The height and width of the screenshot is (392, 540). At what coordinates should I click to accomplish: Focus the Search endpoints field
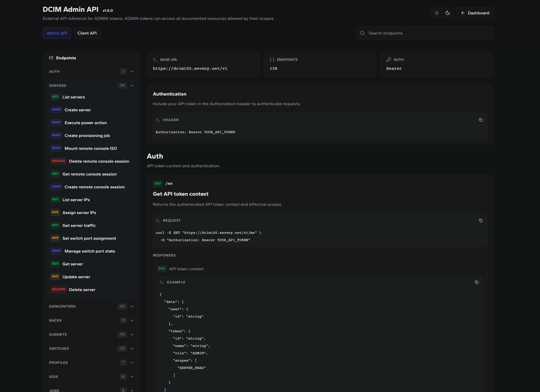[x=425, y=33]
